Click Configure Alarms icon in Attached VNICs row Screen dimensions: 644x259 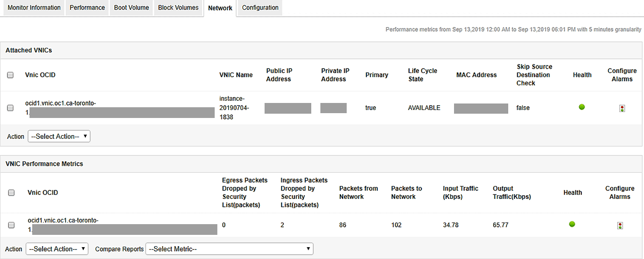pos(622,108)
